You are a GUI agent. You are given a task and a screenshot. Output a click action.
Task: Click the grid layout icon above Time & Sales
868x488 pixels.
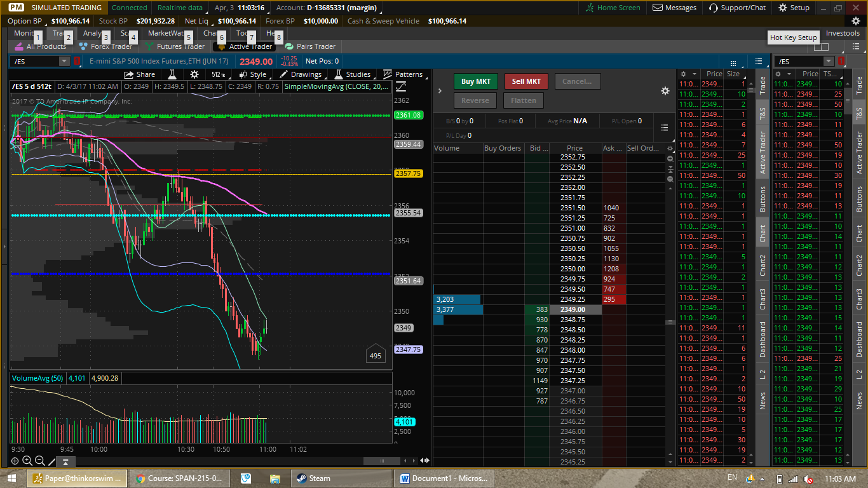(x=734, y=64)
